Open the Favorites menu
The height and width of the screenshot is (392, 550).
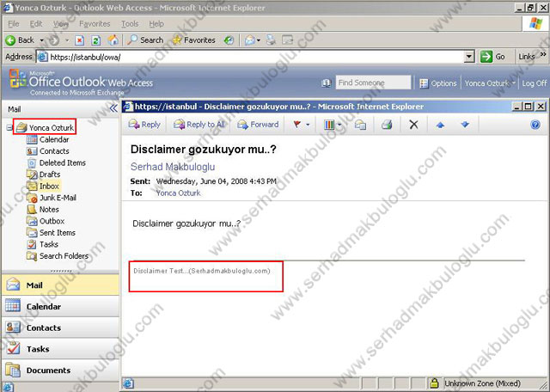pos(95,24)
